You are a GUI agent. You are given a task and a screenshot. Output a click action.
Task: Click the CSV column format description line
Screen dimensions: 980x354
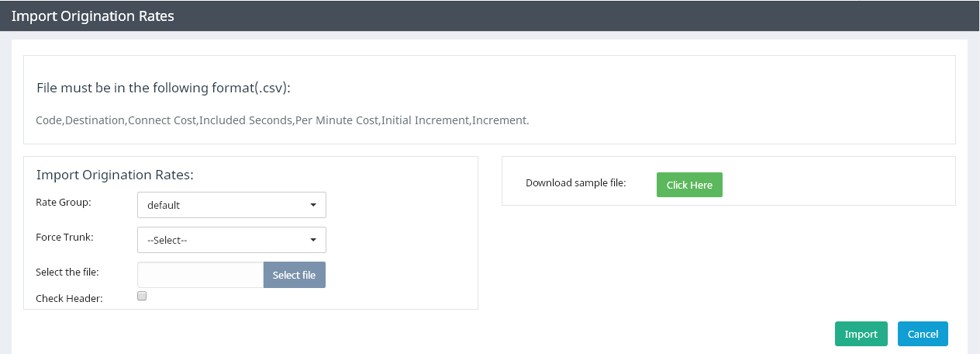[x=282, y=120]
